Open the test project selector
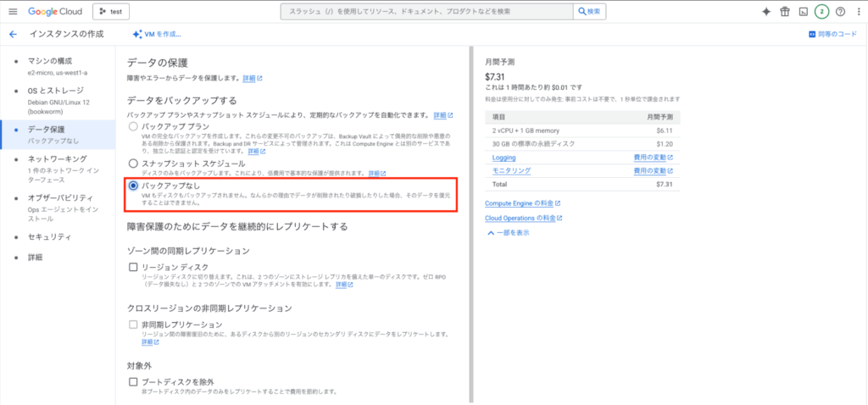 pos(111,12)
